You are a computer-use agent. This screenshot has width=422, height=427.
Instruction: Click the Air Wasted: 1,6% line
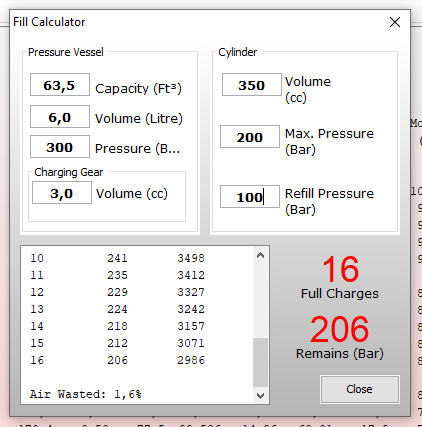coord(85,394)
